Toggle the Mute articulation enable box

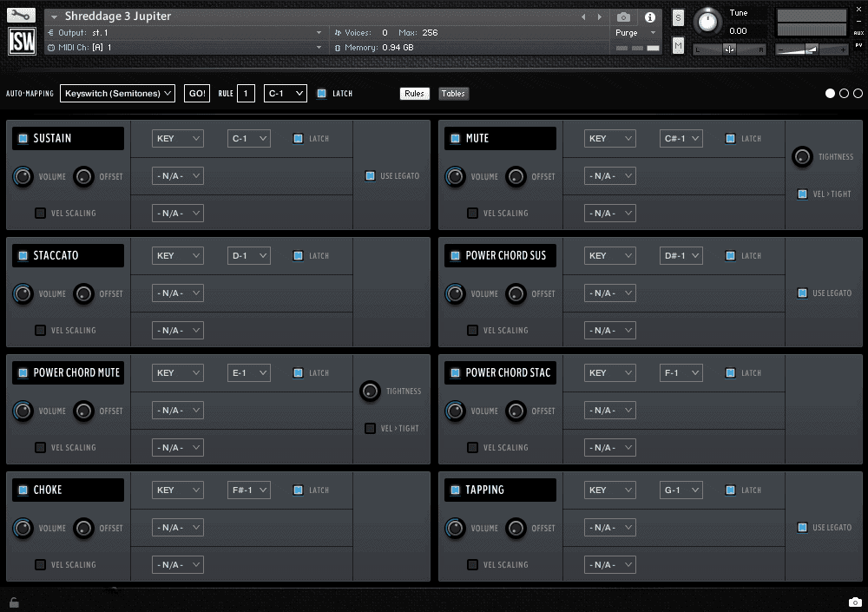(x=455, y=139)
